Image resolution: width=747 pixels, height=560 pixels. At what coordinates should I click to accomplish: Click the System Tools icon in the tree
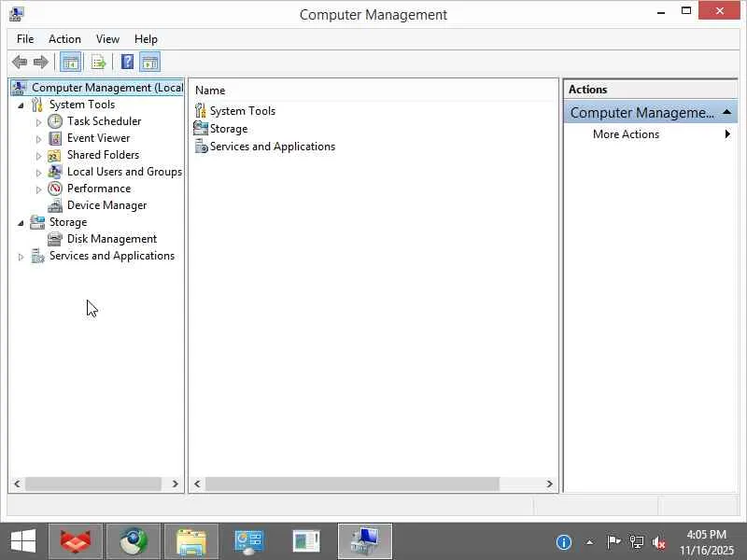[37, 105]
